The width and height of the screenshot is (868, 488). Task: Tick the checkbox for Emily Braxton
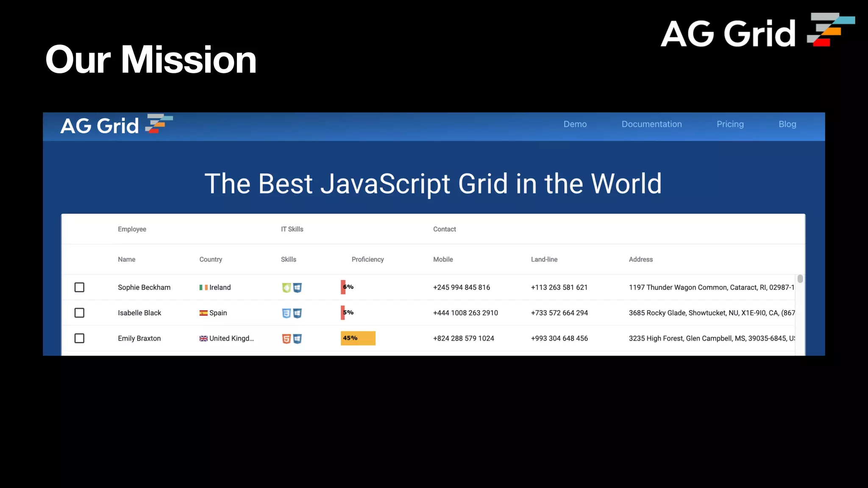coord(79,338)
